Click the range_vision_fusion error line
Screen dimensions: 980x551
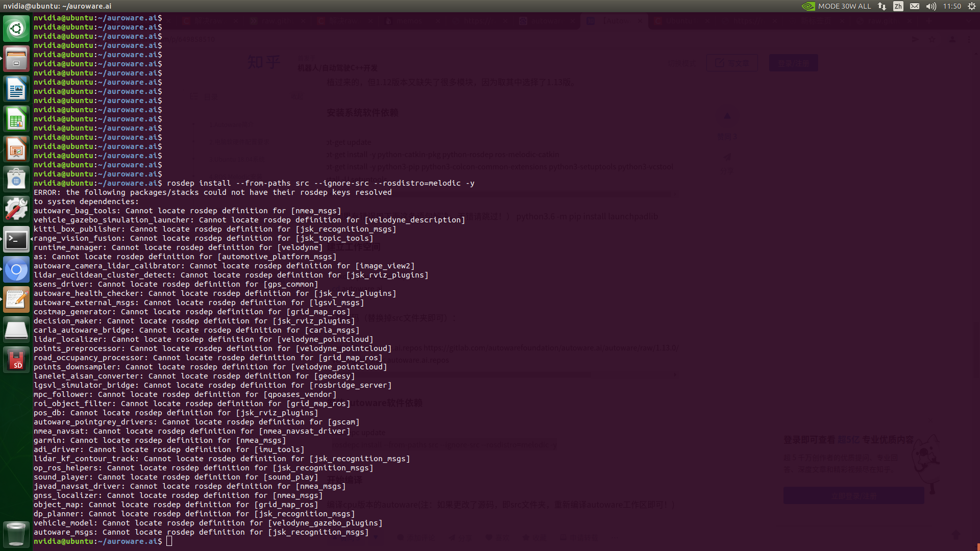(x=204, y=238)
